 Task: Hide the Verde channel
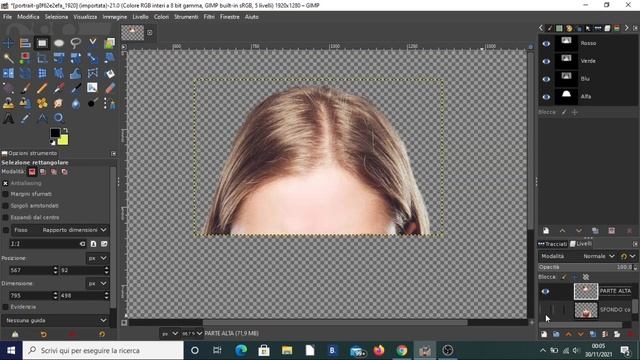[546, 61]
